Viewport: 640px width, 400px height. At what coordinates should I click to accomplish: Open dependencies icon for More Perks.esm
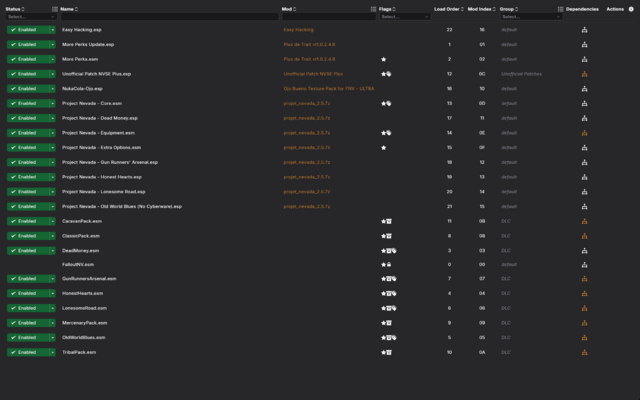tap(584, 59)
